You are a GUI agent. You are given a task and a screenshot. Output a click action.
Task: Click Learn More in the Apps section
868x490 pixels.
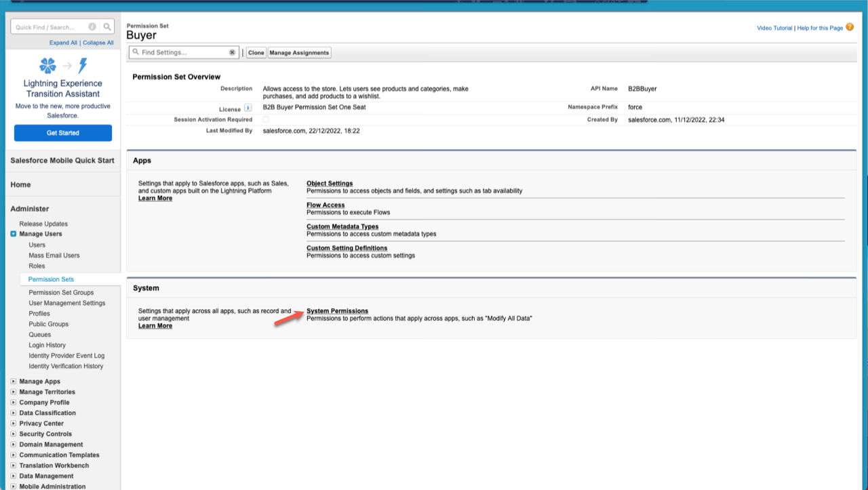(155, 199)
